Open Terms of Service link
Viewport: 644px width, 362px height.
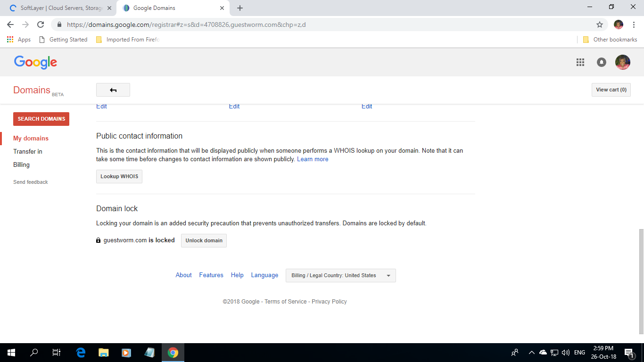point(286,302)
